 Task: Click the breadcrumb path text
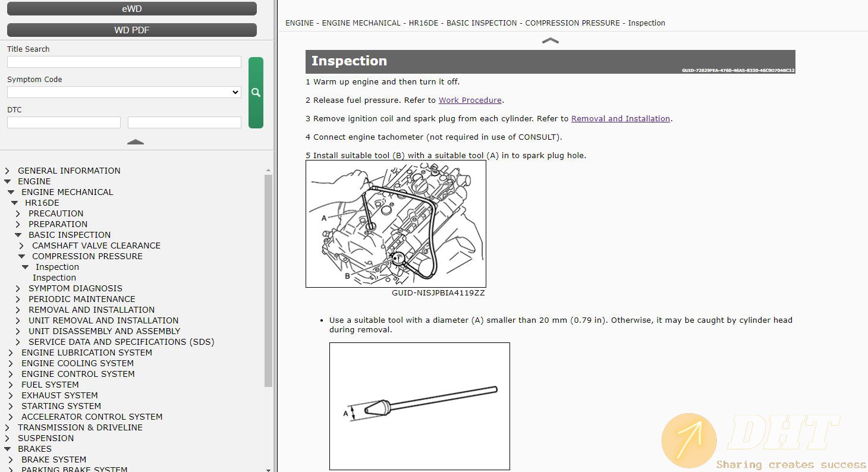point(475,23)
